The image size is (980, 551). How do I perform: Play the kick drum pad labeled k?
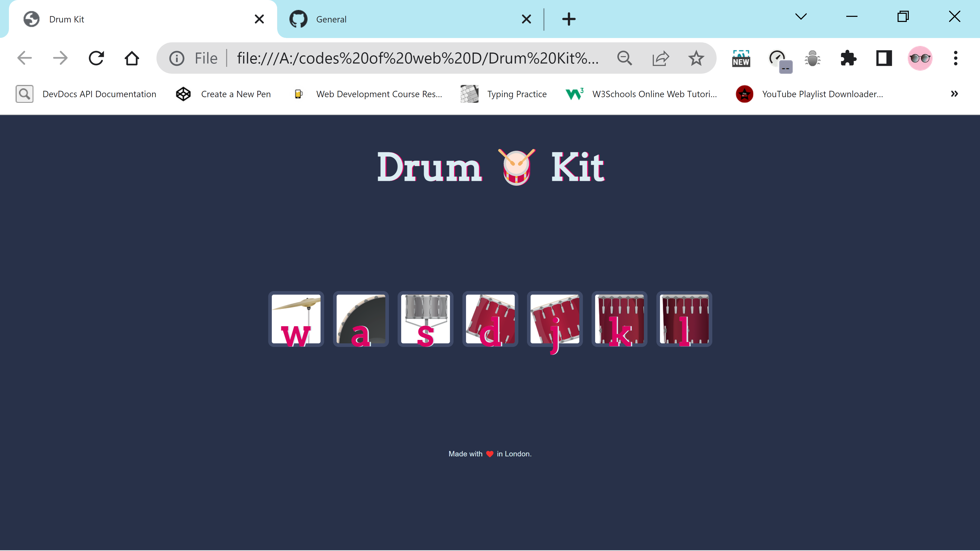619,319
